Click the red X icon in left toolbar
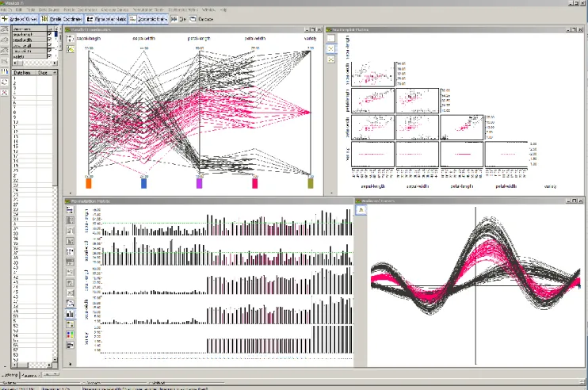This screenshot has height=390, width=588. (x=5, y=92)
